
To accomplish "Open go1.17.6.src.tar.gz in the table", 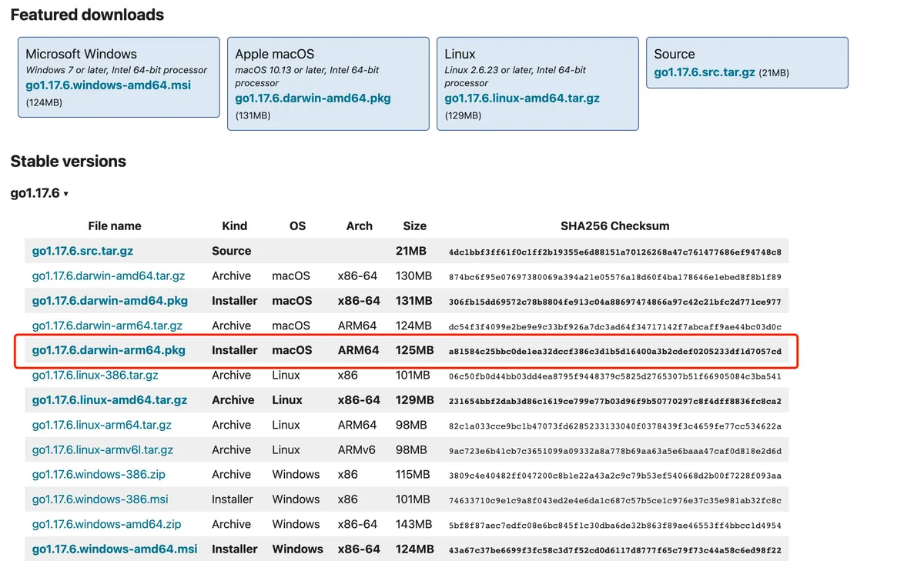I will click(x=82, y=251).
